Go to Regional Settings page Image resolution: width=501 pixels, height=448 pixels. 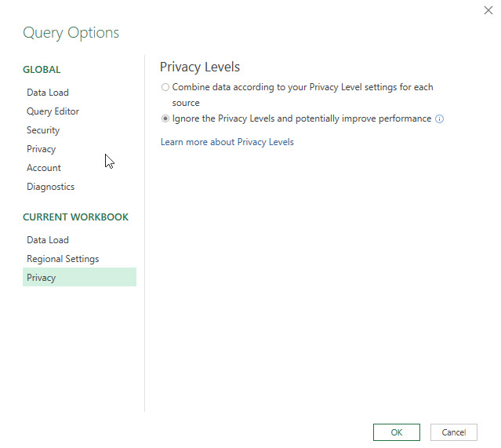(63, 259)
